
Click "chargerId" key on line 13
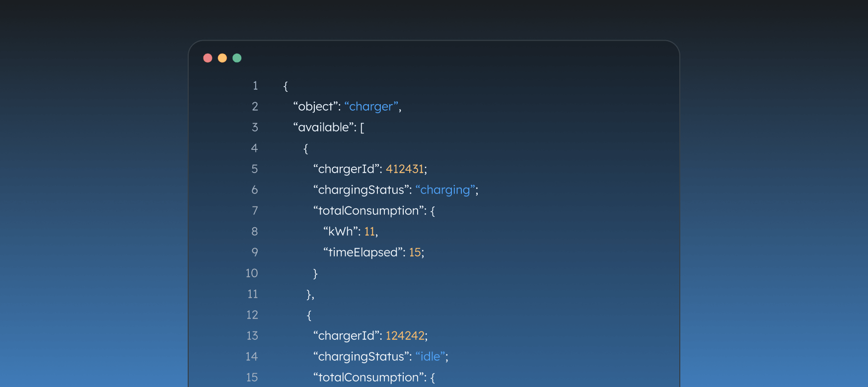pos(346,336)
